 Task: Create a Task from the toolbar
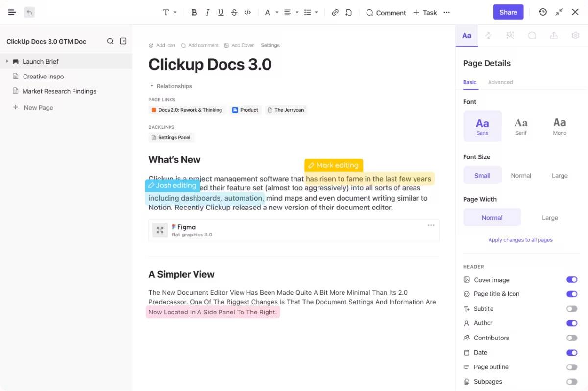[x=425, y=13]
